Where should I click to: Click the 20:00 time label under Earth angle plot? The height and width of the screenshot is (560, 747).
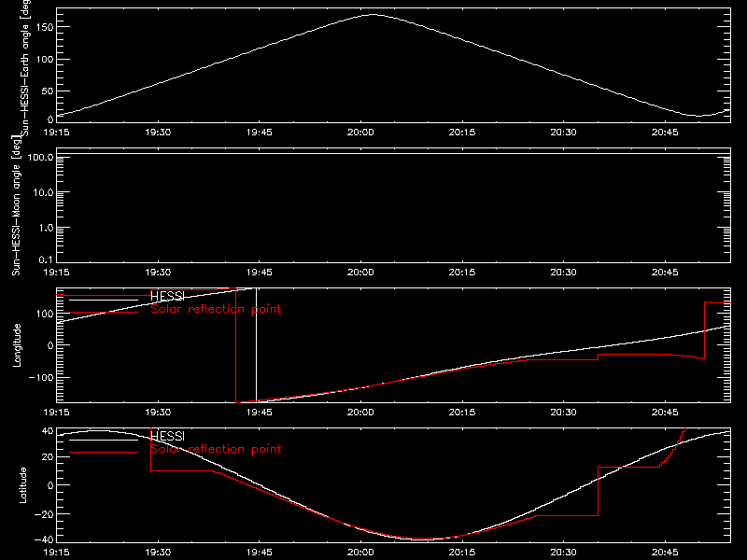tap(360, 132)
